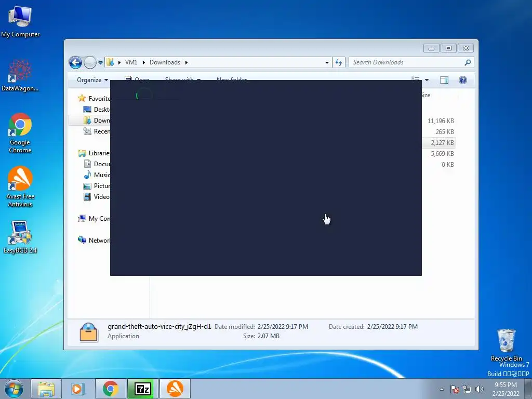Open Music library in navigation pane

[97, 175]
